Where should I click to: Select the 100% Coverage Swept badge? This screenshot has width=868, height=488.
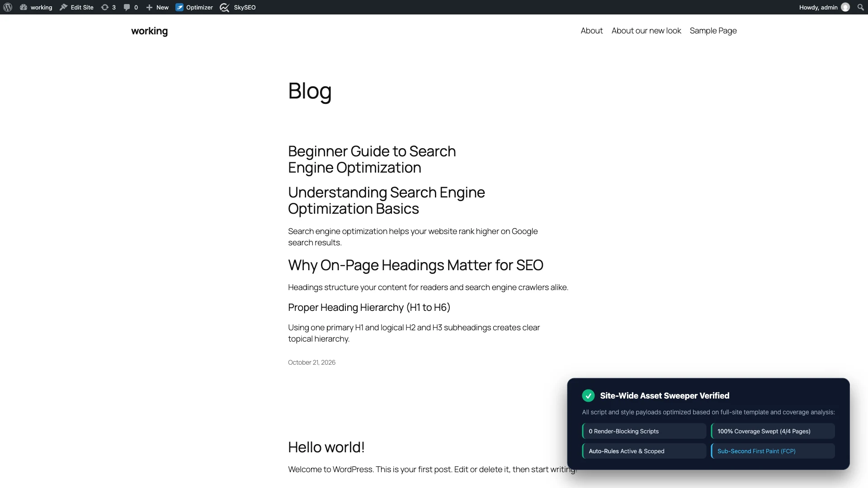773,431
